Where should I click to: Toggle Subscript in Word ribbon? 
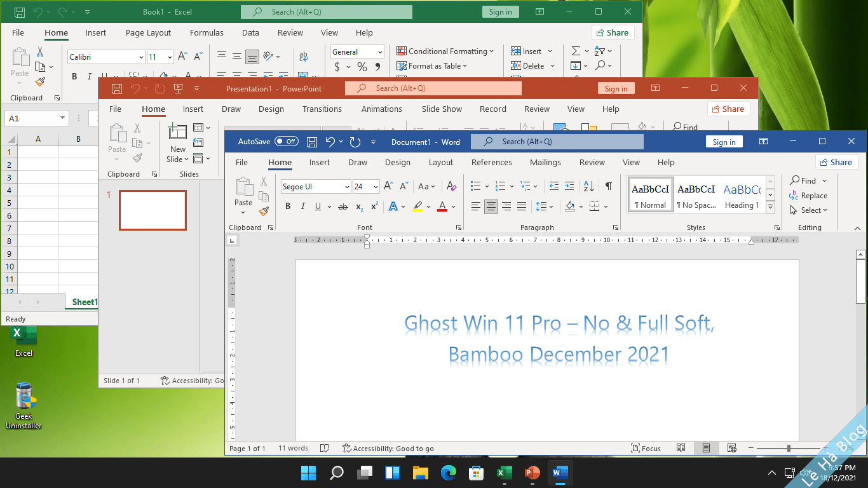click(x=359, y=207)
